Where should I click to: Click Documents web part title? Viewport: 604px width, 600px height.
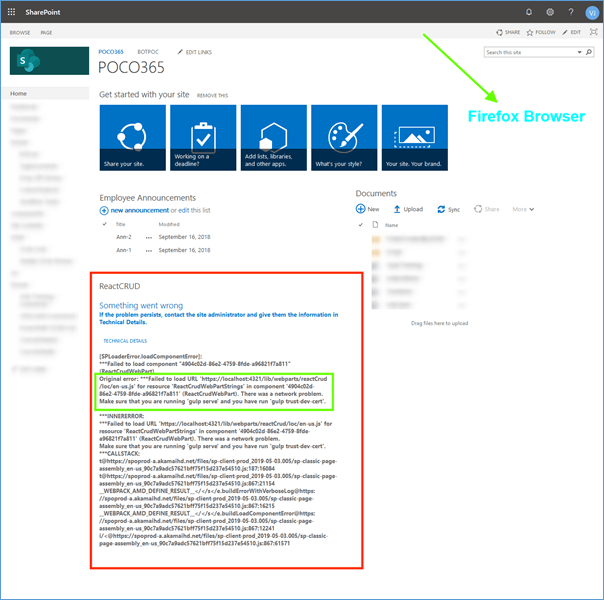376,193
